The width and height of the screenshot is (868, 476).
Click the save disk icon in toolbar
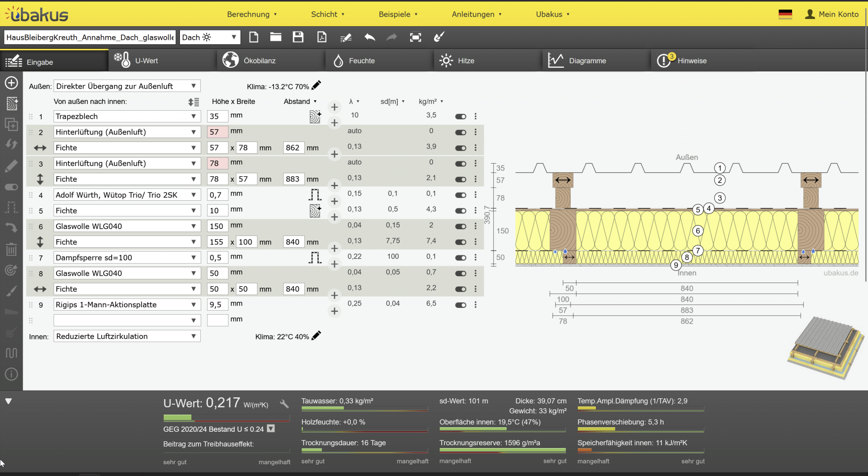click(x=298, y=37)
